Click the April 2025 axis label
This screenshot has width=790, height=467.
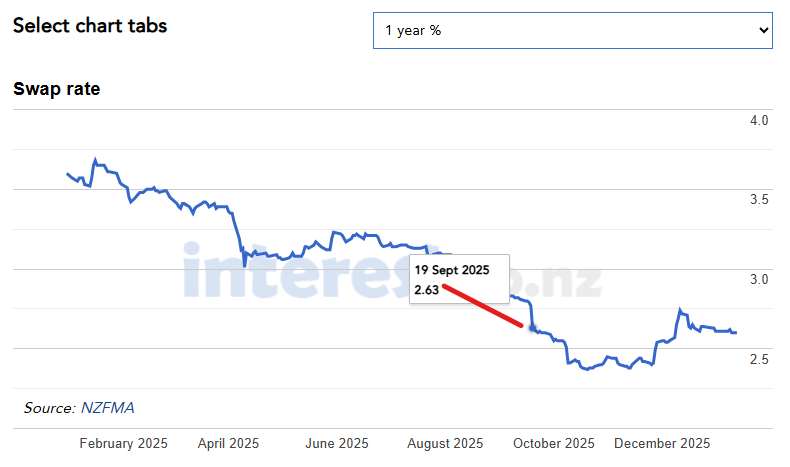click(229, 443)
